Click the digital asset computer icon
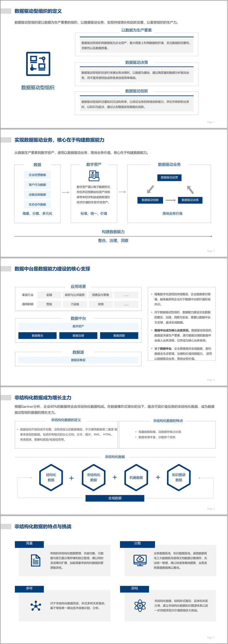The height and width of the screenshot is (644, 228). pos(94,176)
